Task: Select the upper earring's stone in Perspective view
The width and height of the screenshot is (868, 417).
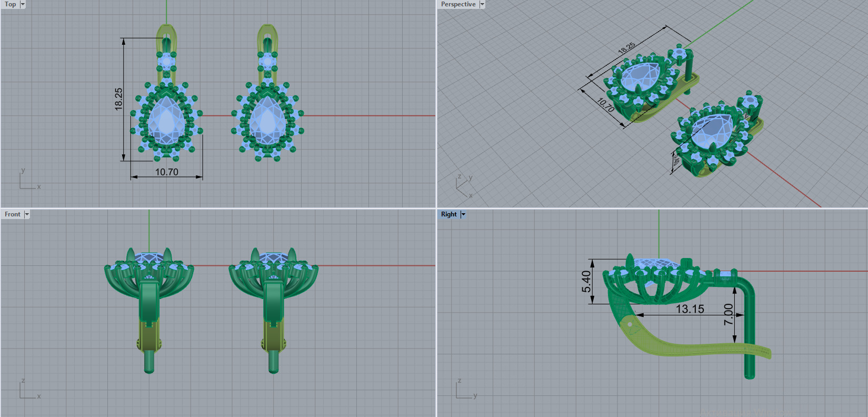Action: tap(640, 76)
